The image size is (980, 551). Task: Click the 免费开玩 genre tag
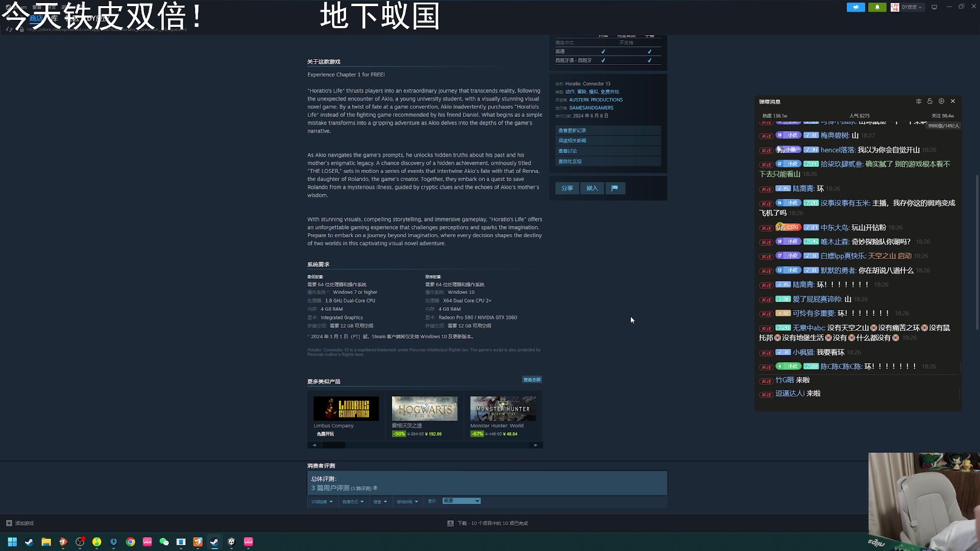(609, 92)
